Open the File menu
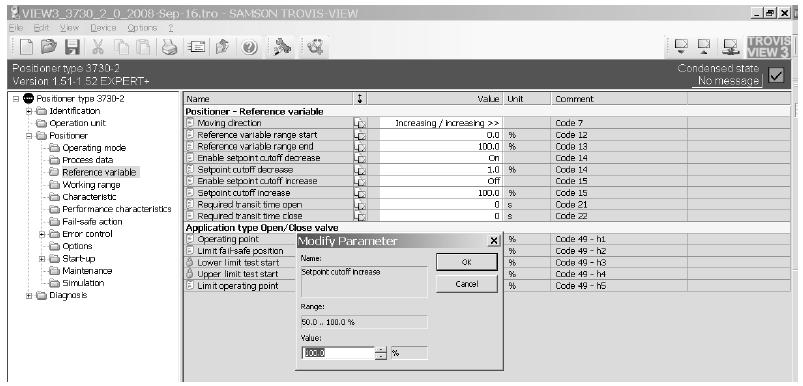This screenshot has width=803, height=386. 15,28
